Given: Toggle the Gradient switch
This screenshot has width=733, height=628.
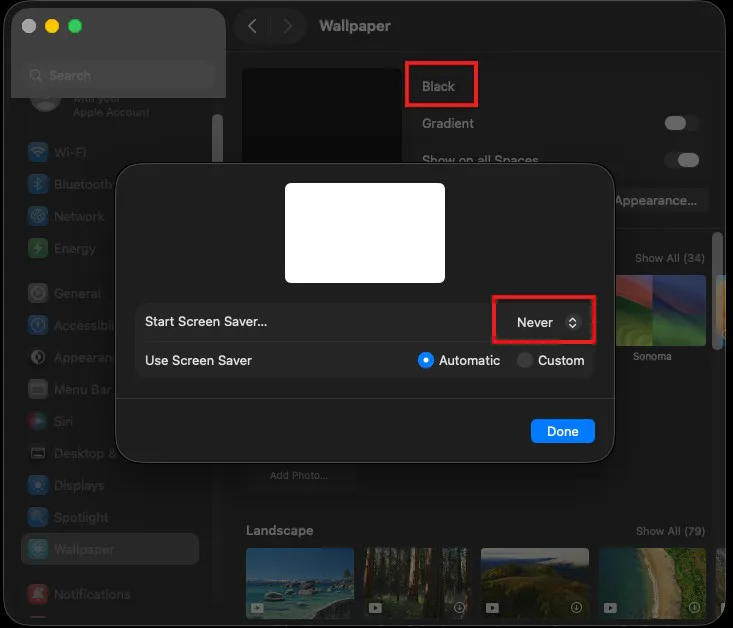Looking at the screenshot, I should tap(682, 123).
